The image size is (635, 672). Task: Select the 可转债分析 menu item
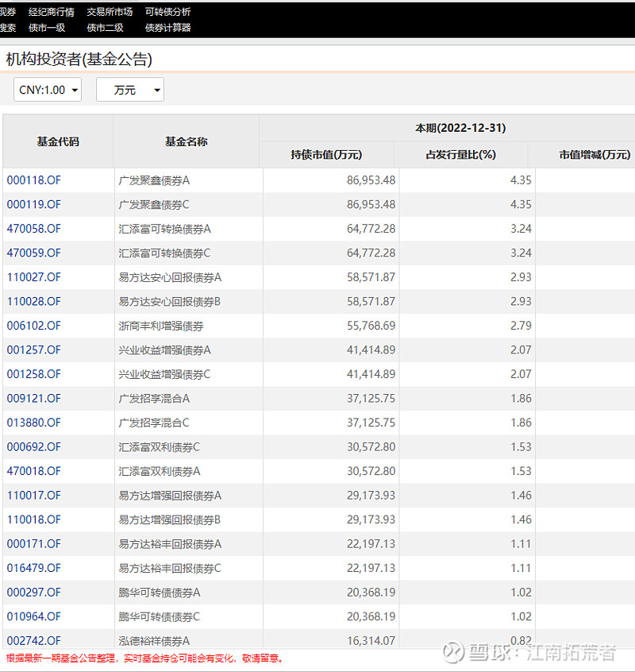pos(167,12)
